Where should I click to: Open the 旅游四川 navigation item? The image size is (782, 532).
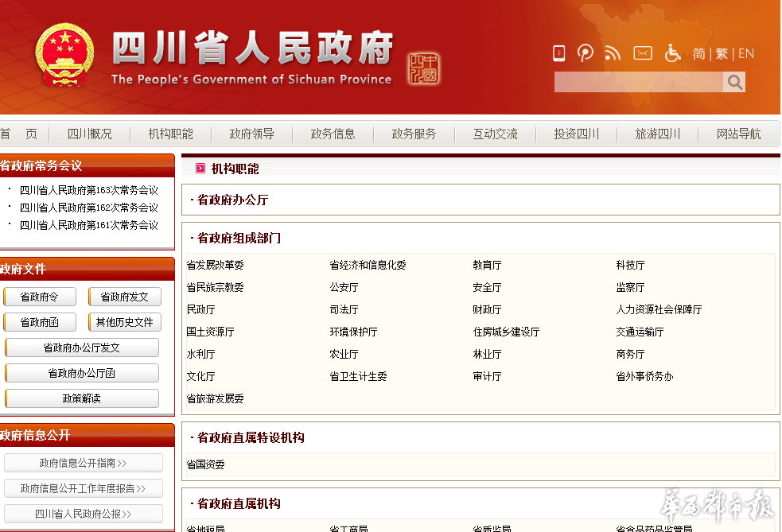coord(658,134)
